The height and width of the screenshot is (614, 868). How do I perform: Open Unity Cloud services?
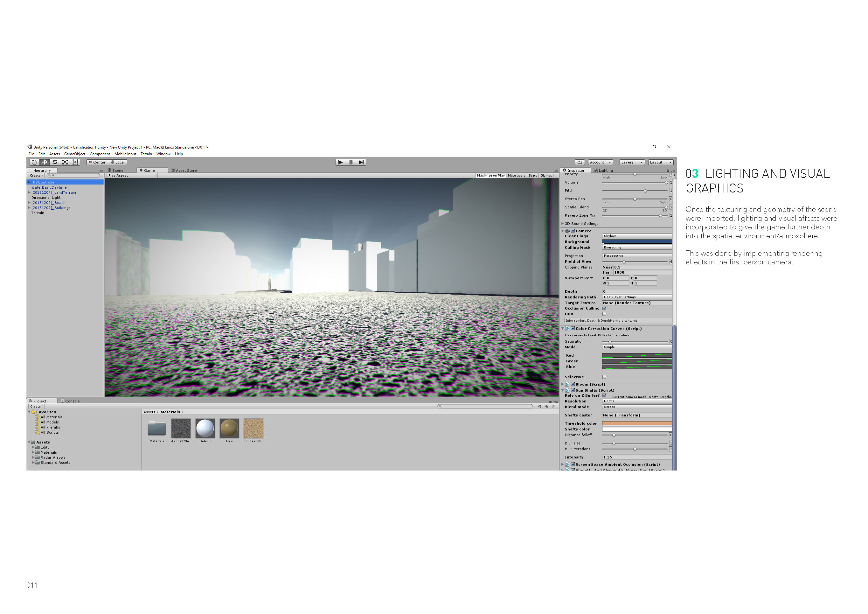pos(580,162)
